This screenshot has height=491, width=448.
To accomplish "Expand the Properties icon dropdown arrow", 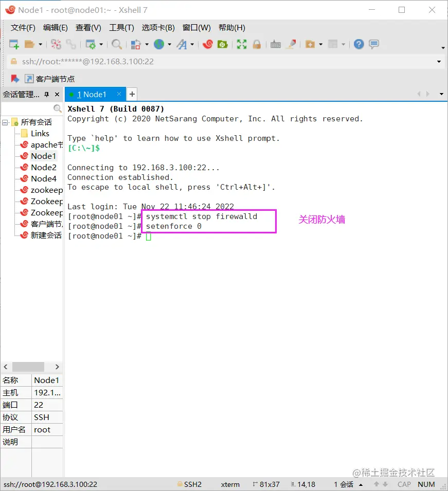I will coord(101,44).
